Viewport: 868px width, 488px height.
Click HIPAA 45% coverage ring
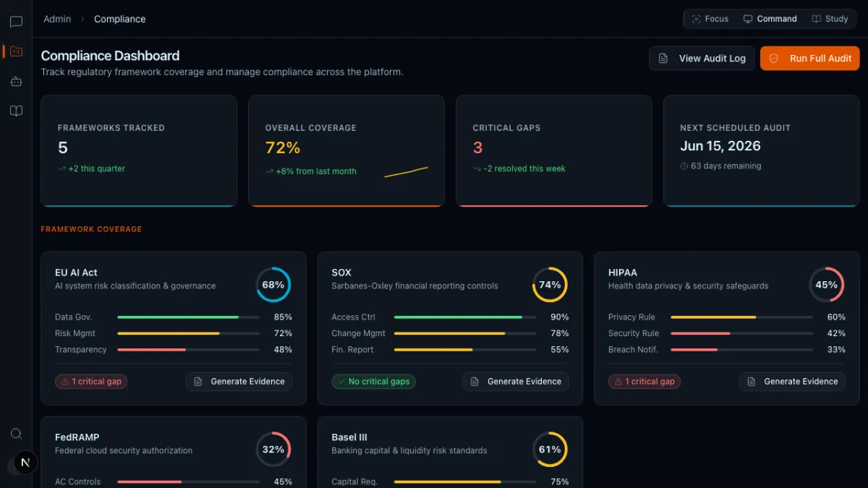click(827, 285)
